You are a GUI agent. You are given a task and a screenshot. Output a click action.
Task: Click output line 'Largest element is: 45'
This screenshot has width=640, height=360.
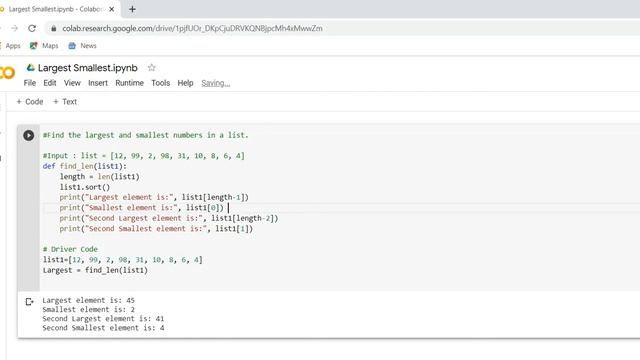[89, 300]
